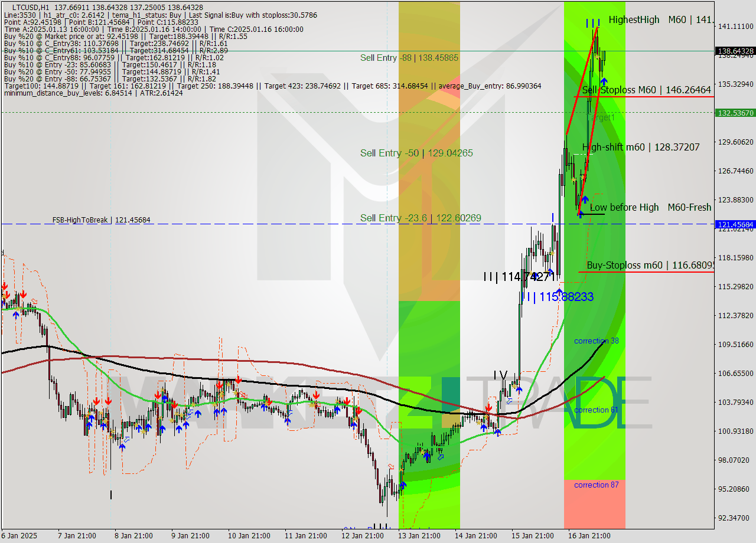Viewport: 756px width, 543px height.
Task: Click the 'FSB-HighToBreak | 121.45684' label
Action: (x=101, y=220)
